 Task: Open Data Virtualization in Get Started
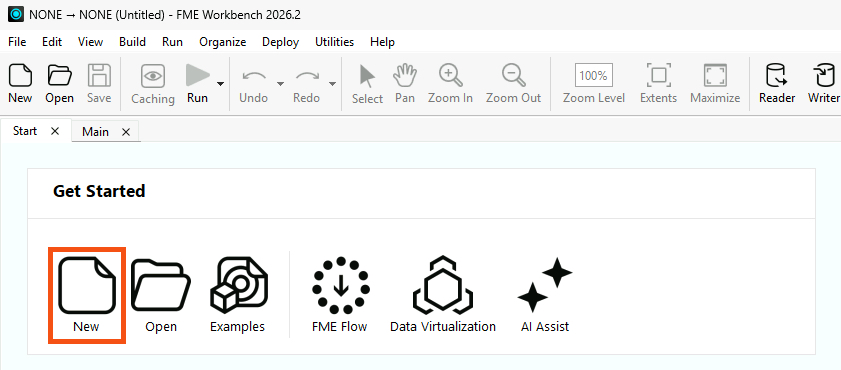443,295
